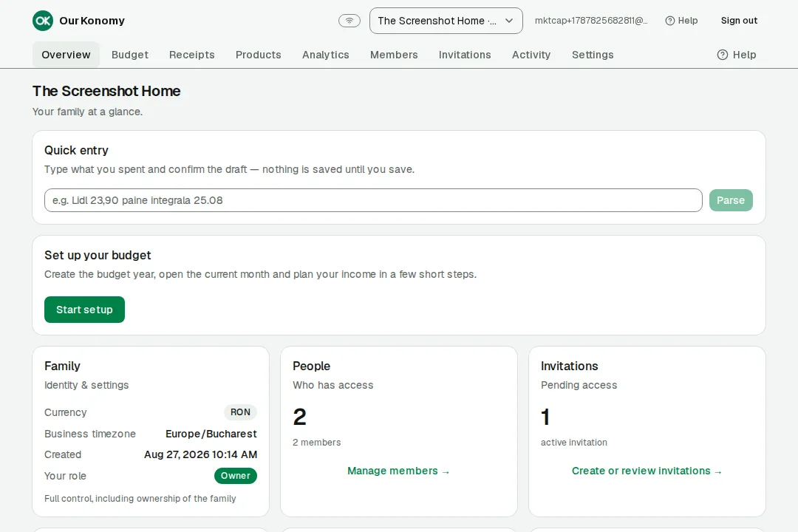Click the Help link in the navigation row
The image size is (798, 532).
click(737, 55)
